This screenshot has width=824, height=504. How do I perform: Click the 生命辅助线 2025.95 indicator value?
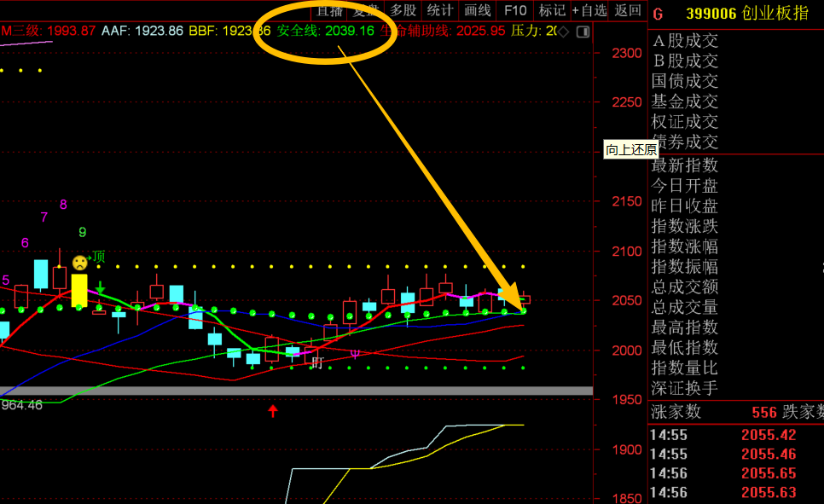pos(443,31)
